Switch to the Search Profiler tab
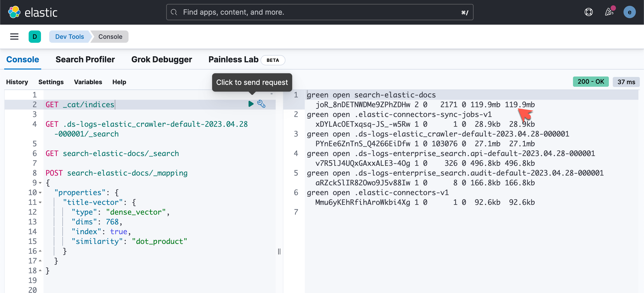The height and width of the screenshot is (293, 644). [x=85, y=60]
